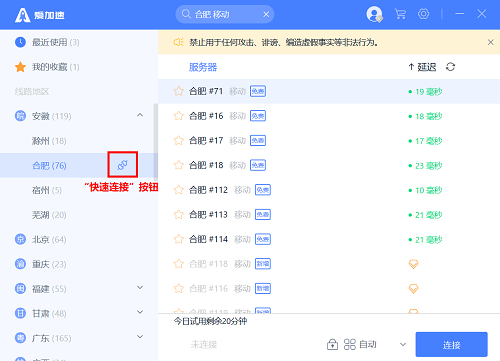
Task: Sort servers by 延迟
Action: (x=422, y=67)
